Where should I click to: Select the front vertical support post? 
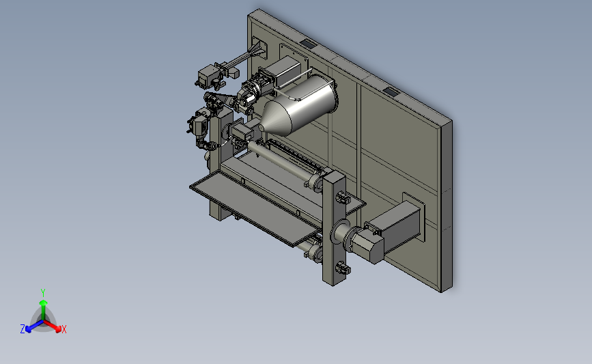pyautogui.click(x=334, y=229)
